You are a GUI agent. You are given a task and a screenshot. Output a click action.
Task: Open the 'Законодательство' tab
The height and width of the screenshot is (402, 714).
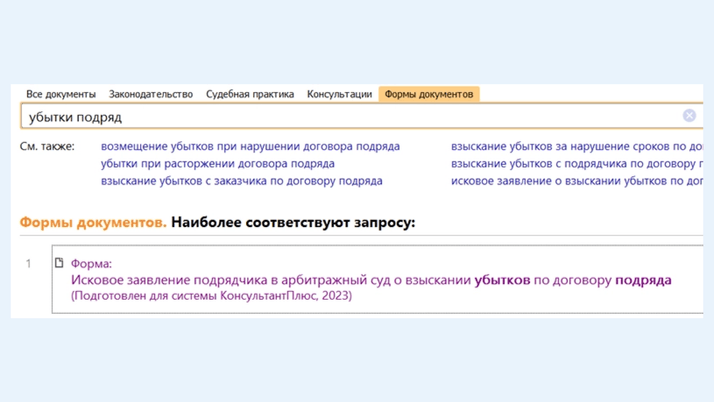151,94
